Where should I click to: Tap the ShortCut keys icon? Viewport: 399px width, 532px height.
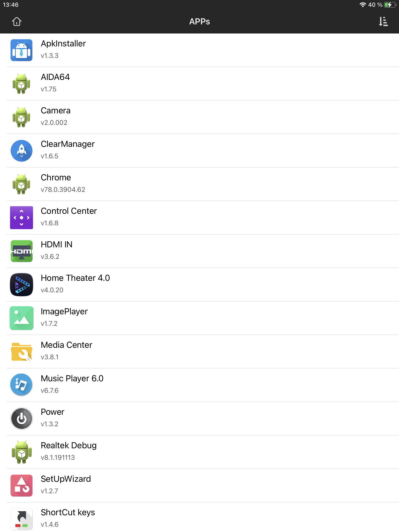tap(21, 519)
